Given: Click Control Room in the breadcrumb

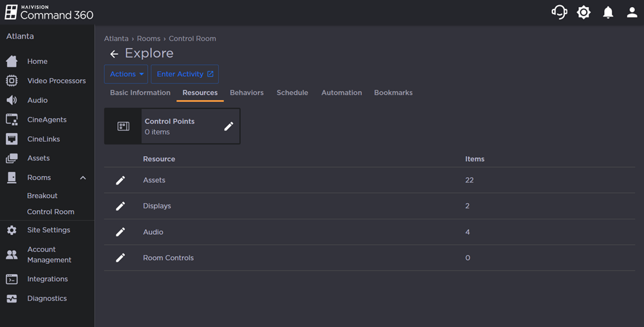Looking at the screenshot, I should click(192, 39).
